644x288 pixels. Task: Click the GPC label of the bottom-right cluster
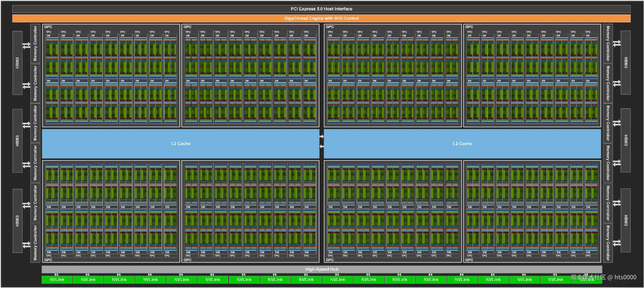tap(469, 260)
